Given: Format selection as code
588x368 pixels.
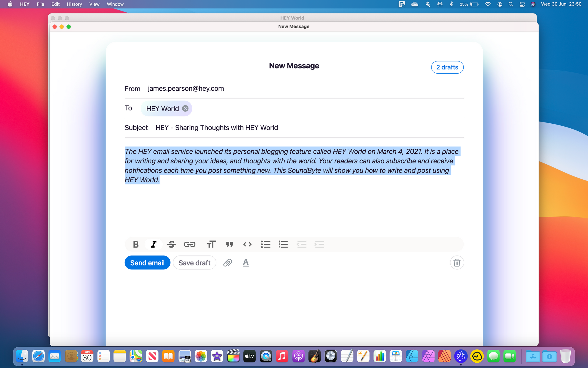Looking at the screenshot, I should [x=247, y=244].
